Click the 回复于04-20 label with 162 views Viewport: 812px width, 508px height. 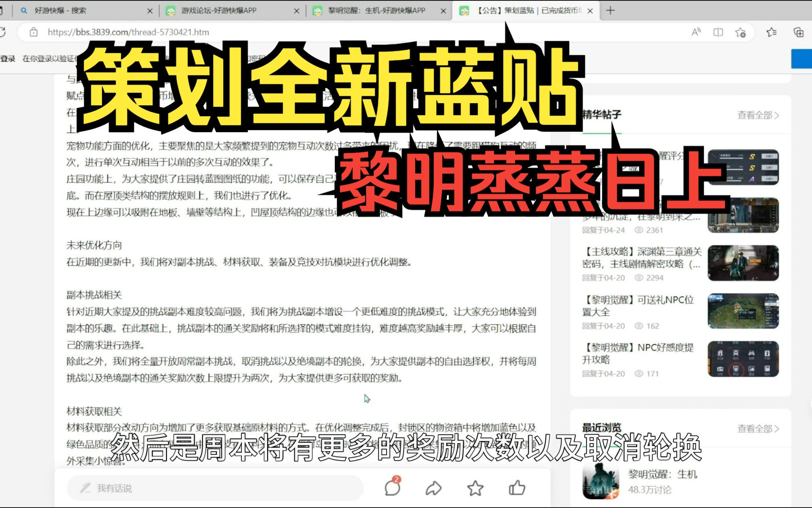click(x=603, y=326)
